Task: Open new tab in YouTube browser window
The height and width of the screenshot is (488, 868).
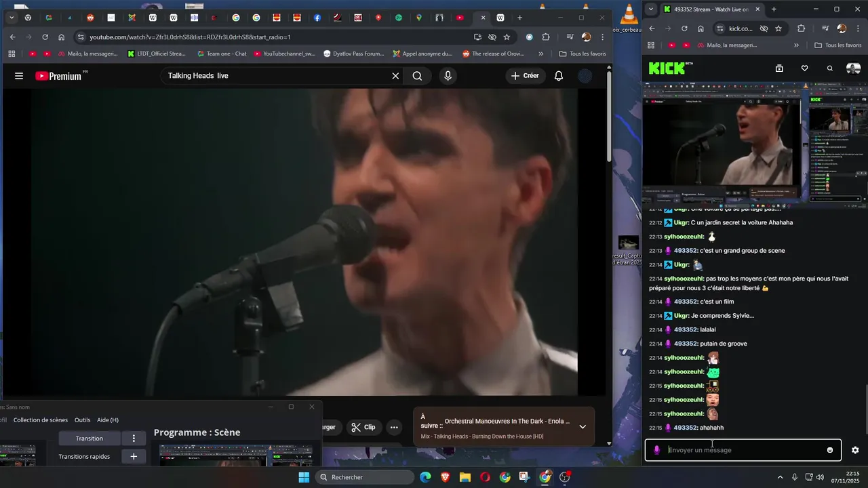Action: (x=519, y=18)
